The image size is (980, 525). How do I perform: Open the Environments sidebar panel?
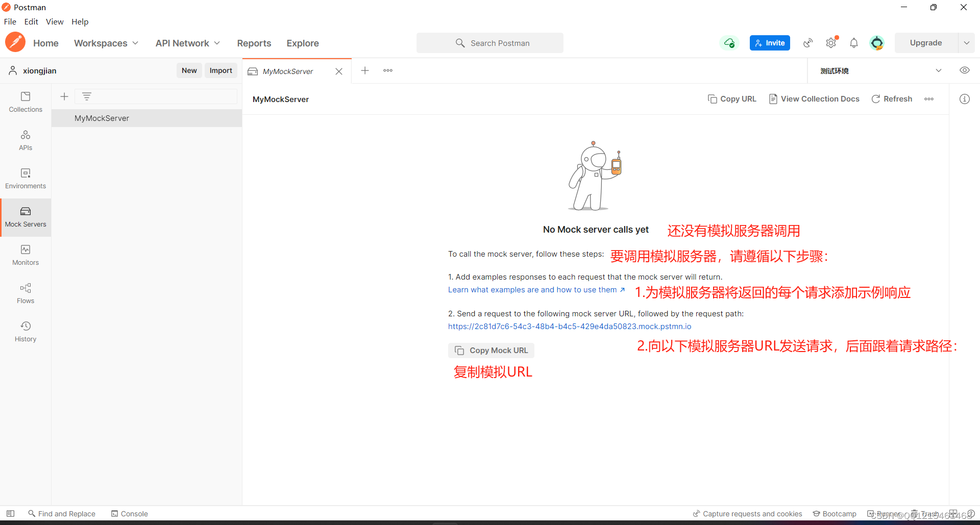26,179
